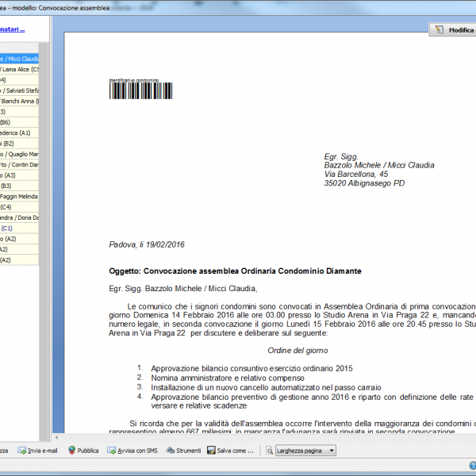Select the Faggin Melinda recipient row
This screenshot has height=476, width=476.
pos(19,197)
